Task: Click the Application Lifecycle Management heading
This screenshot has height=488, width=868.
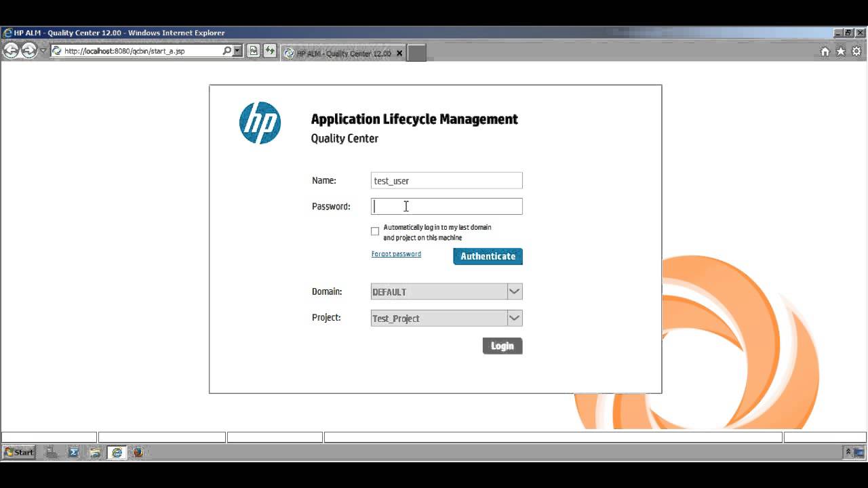Action: click(x=414, y=119)
